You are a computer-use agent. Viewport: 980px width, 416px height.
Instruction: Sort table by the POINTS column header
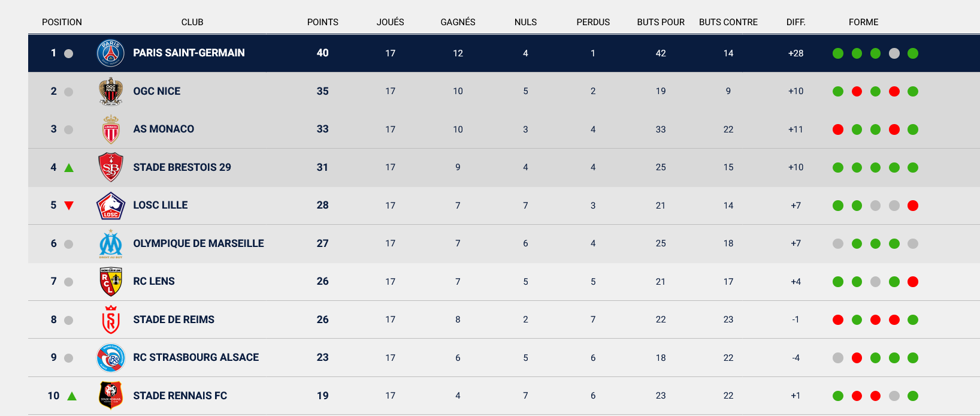click(x=322, y=22)
